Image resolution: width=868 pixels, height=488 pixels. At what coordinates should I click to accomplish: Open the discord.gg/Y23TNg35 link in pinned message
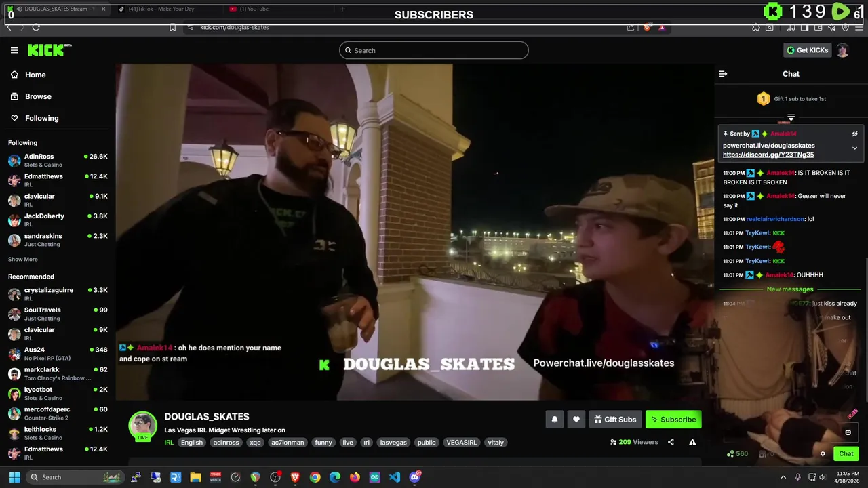768,155
